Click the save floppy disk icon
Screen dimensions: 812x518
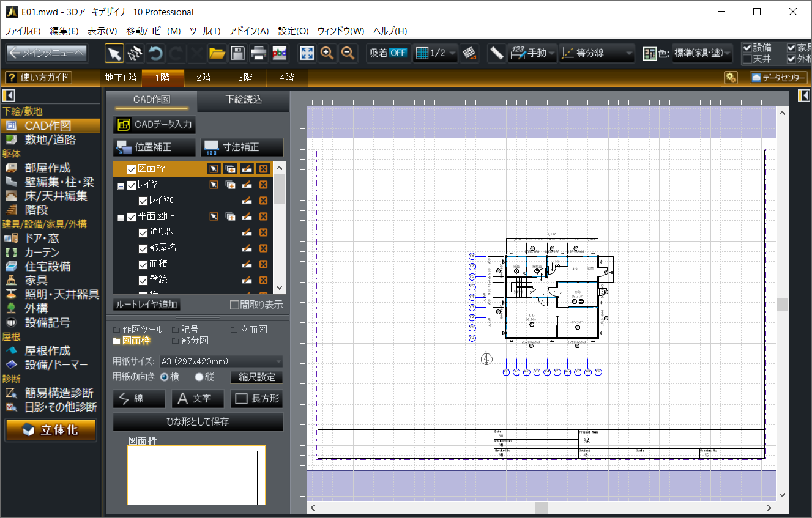[x=237, y=53]
